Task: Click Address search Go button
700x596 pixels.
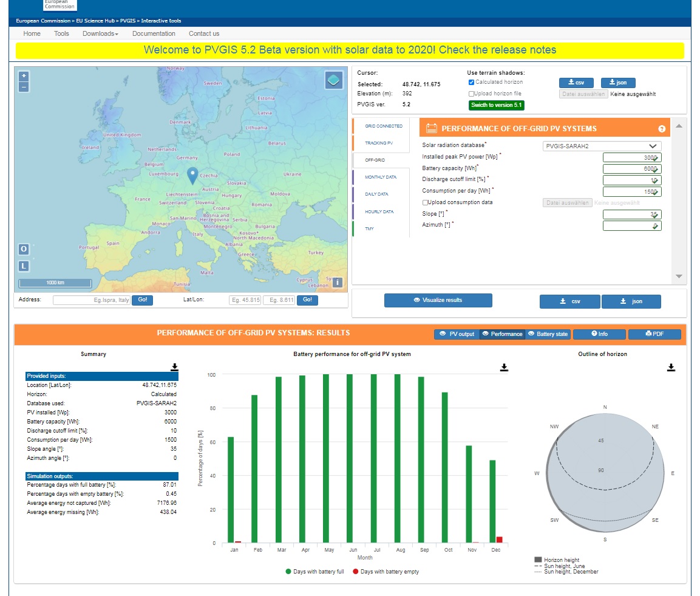Action: [143, 300]
